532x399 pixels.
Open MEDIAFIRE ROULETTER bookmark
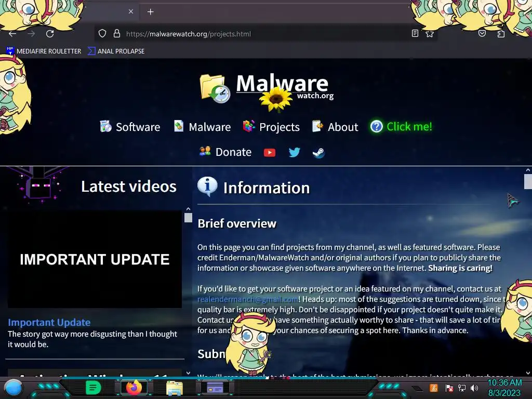click(x=44, y=51)
